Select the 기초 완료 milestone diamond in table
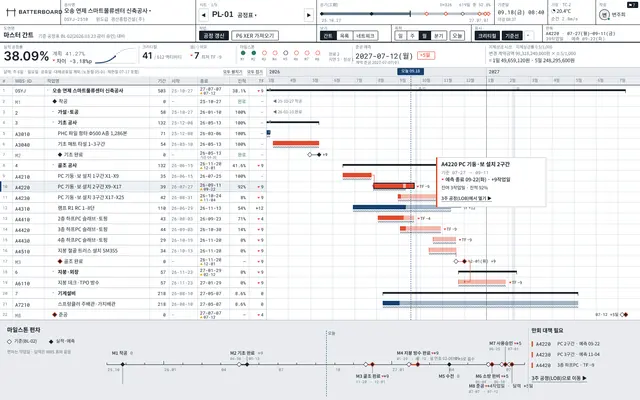 click(60, 155)
